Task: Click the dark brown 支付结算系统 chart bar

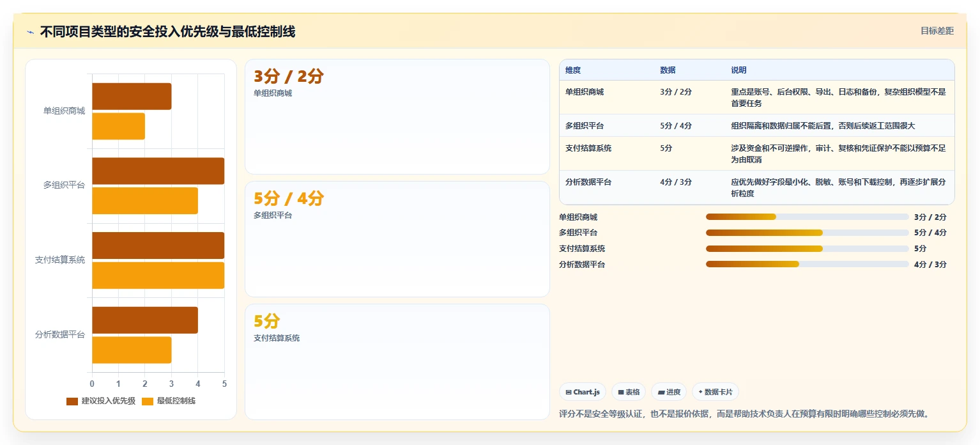Action: pyautogui.click(x=158, y=246)
